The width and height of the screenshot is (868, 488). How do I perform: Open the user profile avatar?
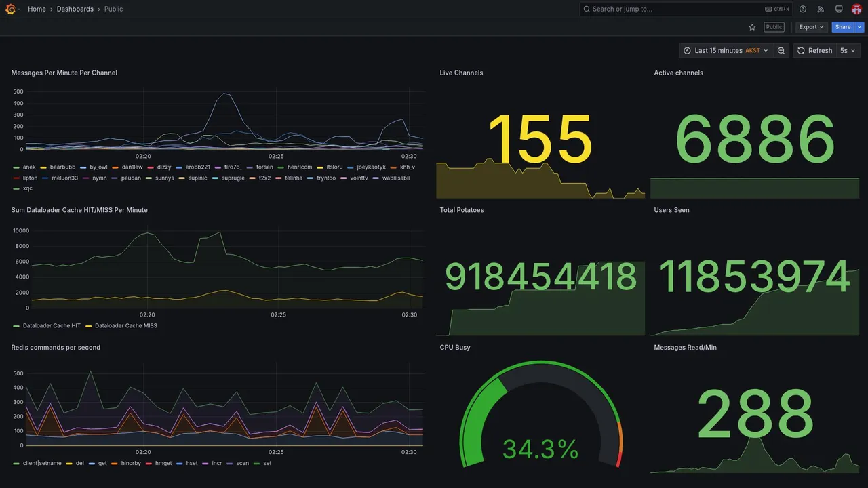click(x=856, y=9)
